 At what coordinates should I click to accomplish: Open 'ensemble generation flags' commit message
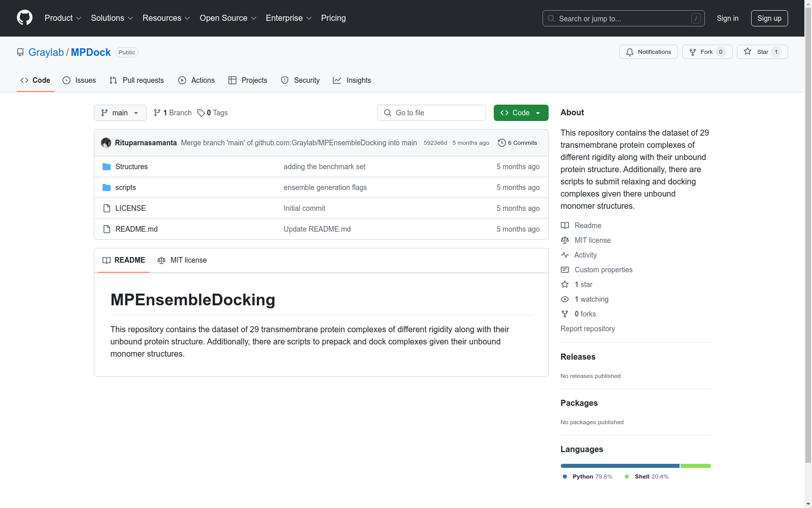(325, 187)
